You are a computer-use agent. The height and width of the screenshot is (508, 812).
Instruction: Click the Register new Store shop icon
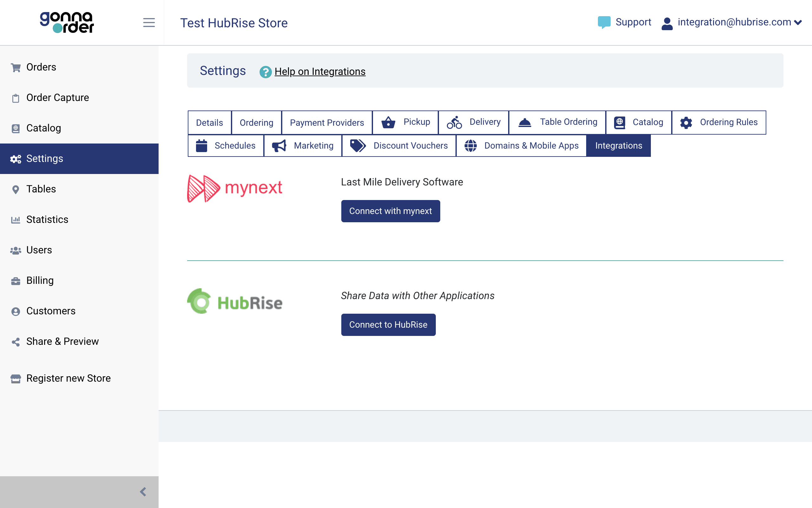(16, 379)
